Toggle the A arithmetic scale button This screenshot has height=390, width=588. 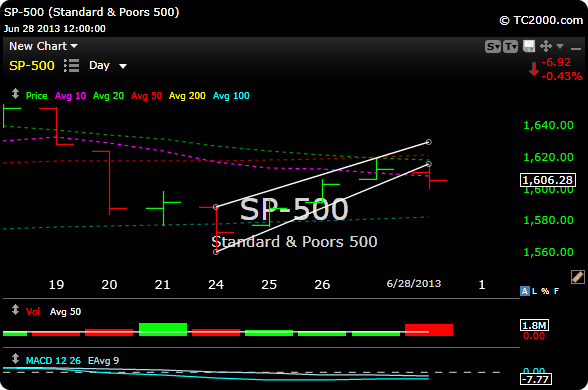click(525, 291)
